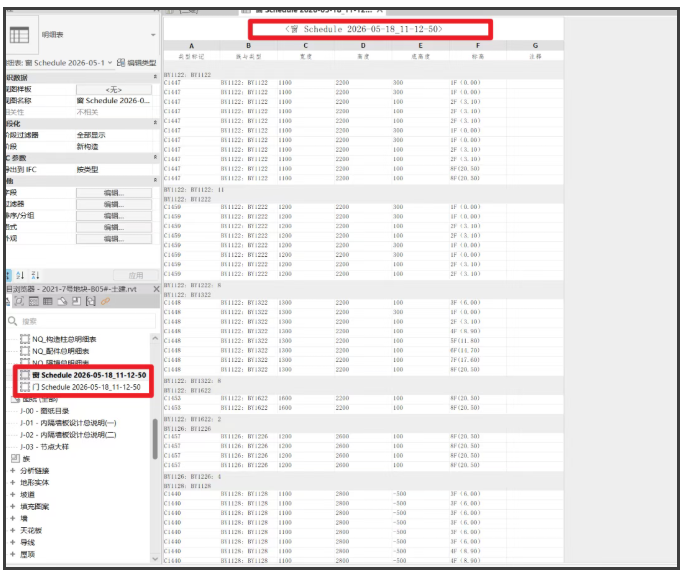
Task: Click 编辑... button for 过滤器
Action: coord(114,204)
